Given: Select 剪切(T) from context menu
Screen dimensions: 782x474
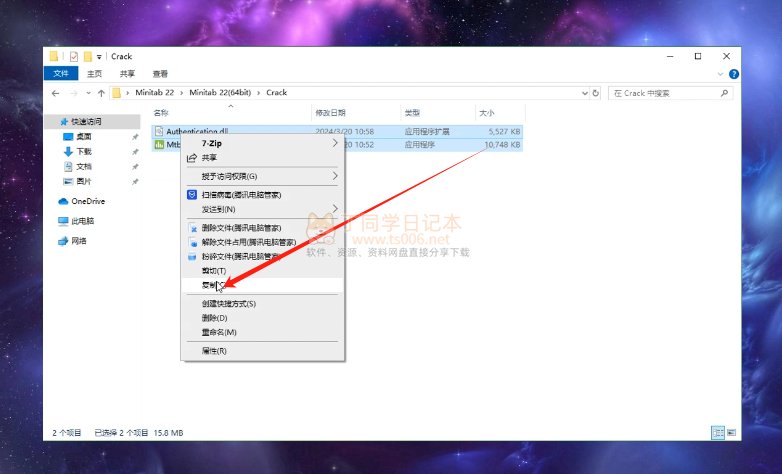Looking at the screenshot, I should click(x=262, y=270).
